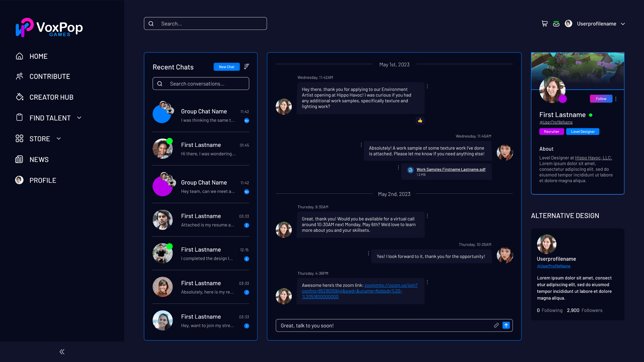Open the zoom meeting link
The height and width of the screenshot is (362, 644).
(360, 291)
